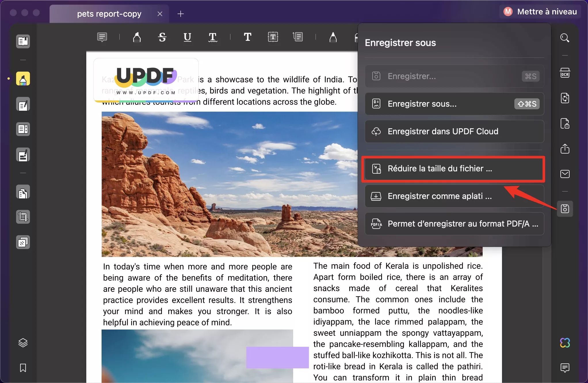The width and height of the screenshot is (588, 383).
Task: Select the text comment T tool
Action: click(x=247, y=37)
